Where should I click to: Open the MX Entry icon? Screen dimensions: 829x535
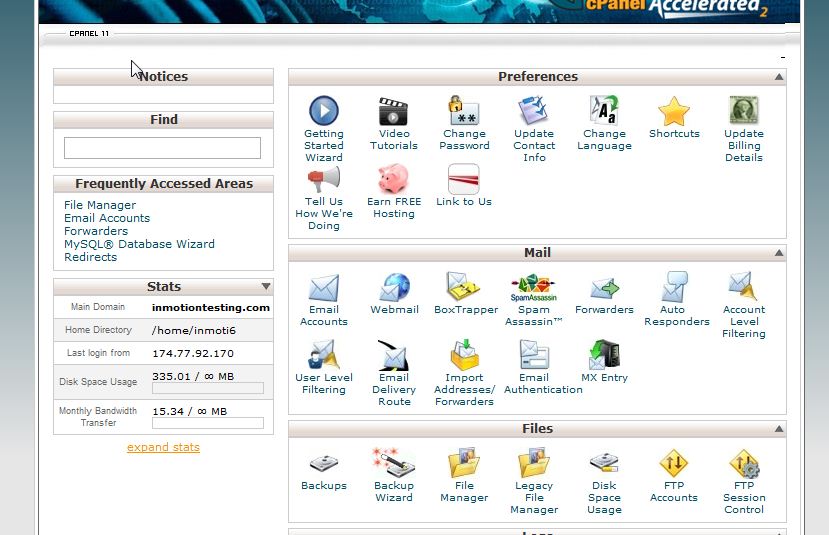tap(604, 355)
